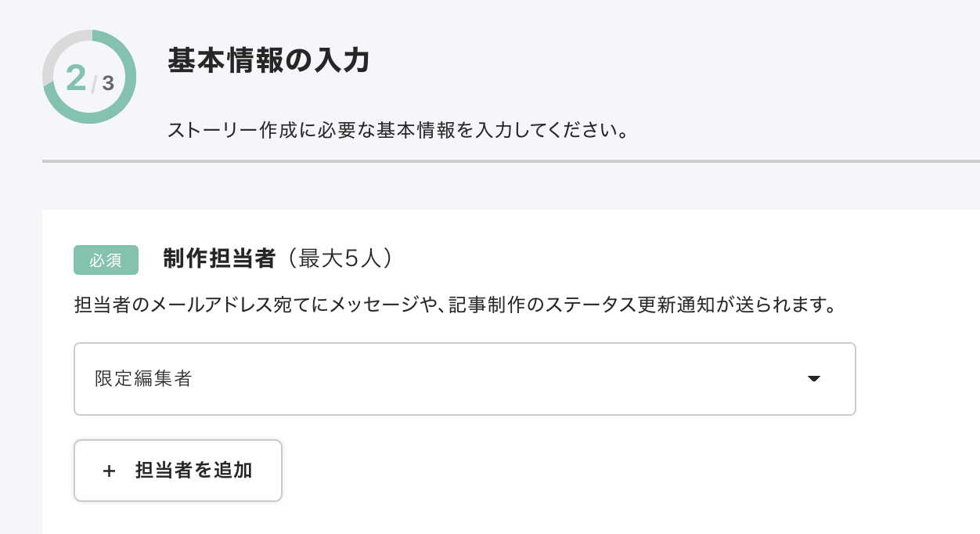This screenshot has width=980, height=534.
Task: Click the 担当者を追加 button label text
Action: point(193,471)
